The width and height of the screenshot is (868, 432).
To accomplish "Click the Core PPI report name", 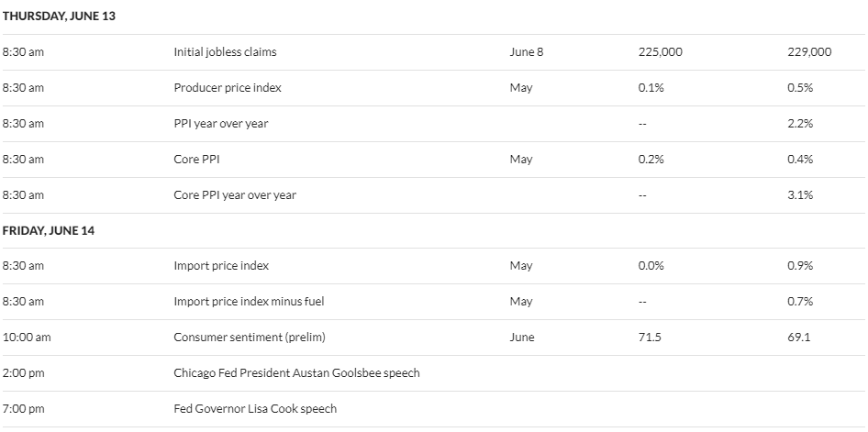I will pos(196,160).
